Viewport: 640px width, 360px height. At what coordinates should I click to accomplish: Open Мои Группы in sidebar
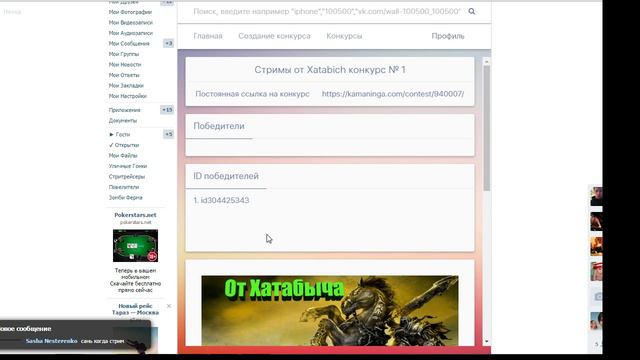(x=124, y=54)
